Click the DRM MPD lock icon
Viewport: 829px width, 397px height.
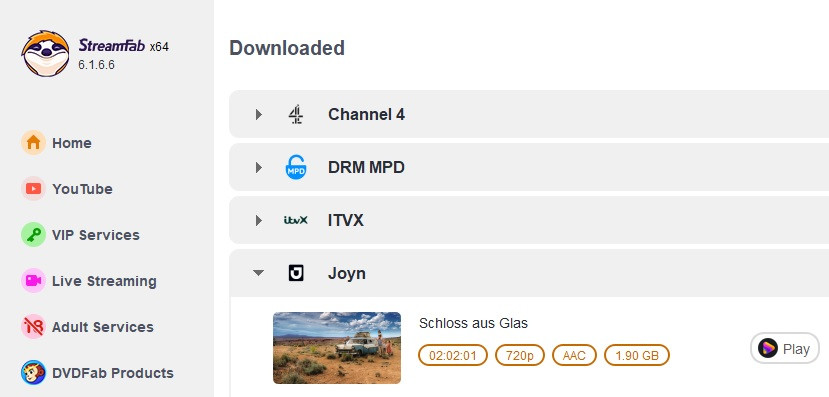(x=296, y=167)
